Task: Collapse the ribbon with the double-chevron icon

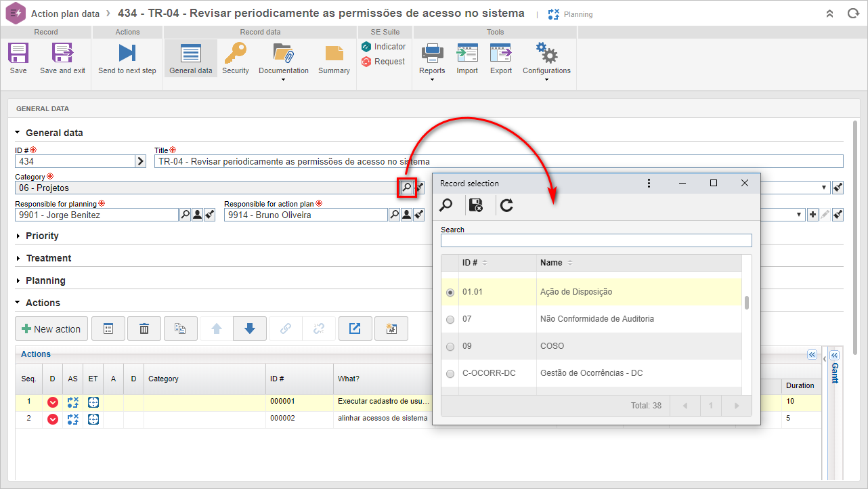Action: (x=829, y=14)
